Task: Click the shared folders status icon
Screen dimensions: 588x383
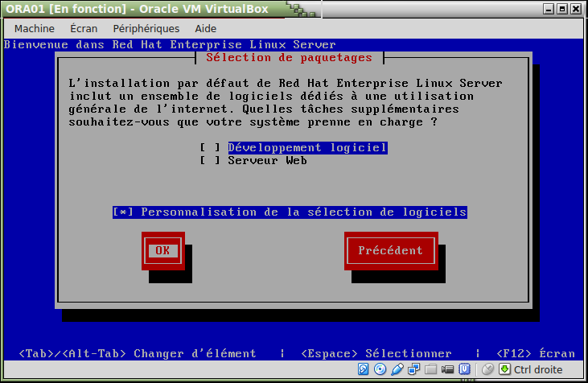Action: pyautogui.click(x=430, y=369)
